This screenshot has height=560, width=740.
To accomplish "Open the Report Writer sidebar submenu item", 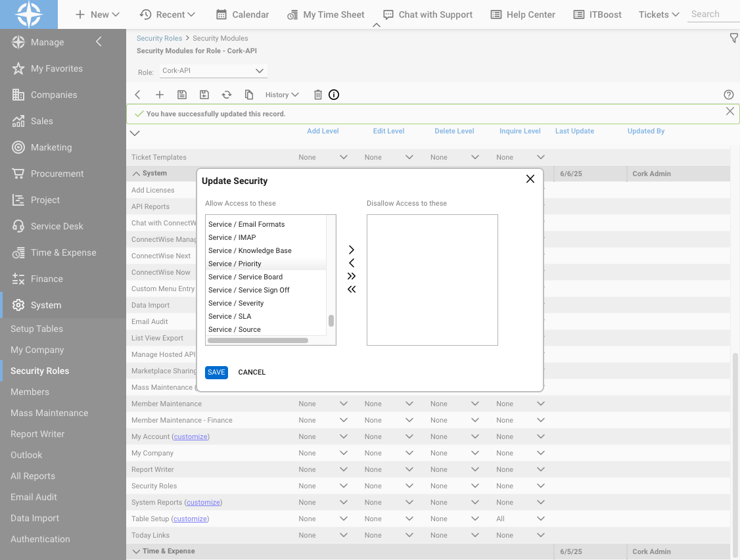I will pyautogui.click(x=37, y=434).
